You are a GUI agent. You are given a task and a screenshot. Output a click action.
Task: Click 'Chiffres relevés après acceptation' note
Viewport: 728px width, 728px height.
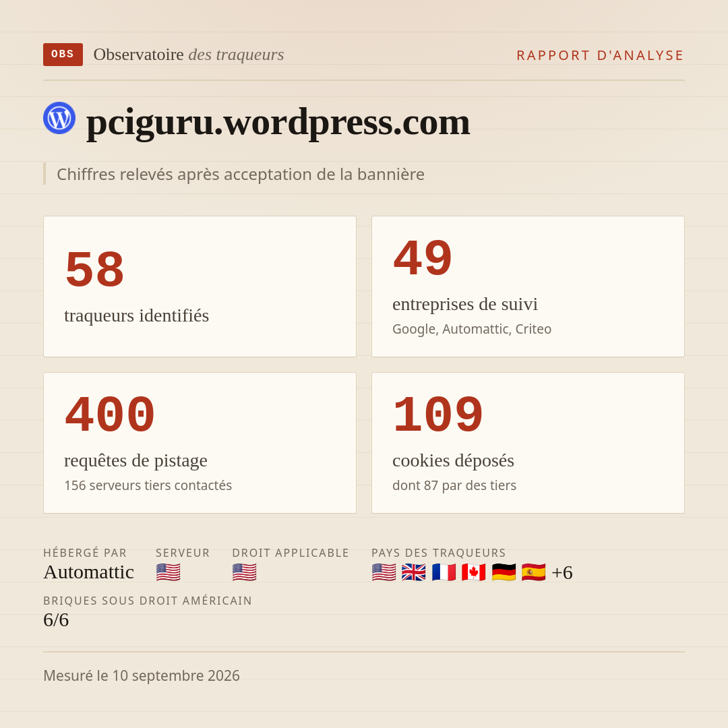(241, 175)
